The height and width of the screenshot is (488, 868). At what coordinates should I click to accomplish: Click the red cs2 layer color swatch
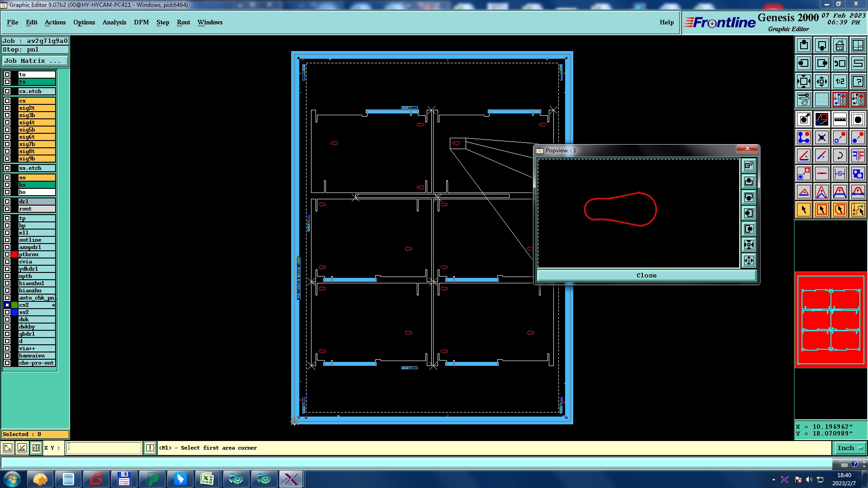[x=14, y=305]
